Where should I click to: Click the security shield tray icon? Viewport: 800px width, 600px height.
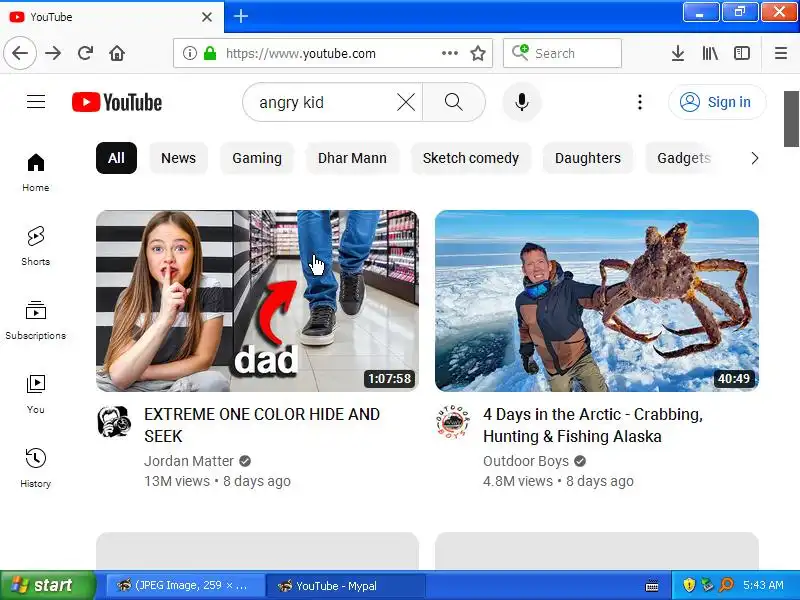689,585
